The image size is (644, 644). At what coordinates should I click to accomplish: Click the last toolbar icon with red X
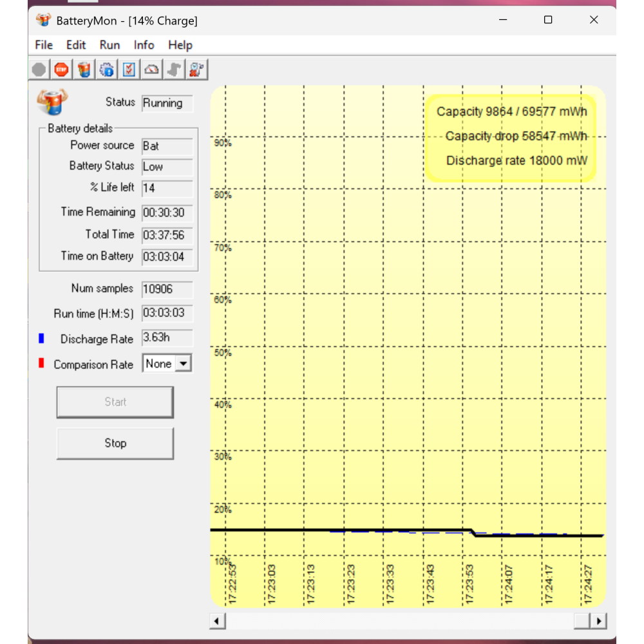pyautogui.click(x=196, y=70)
